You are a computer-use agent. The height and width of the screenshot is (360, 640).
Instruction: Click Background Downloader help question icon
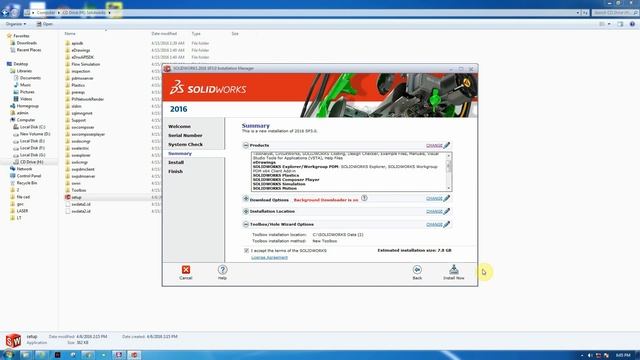[364, 198]
